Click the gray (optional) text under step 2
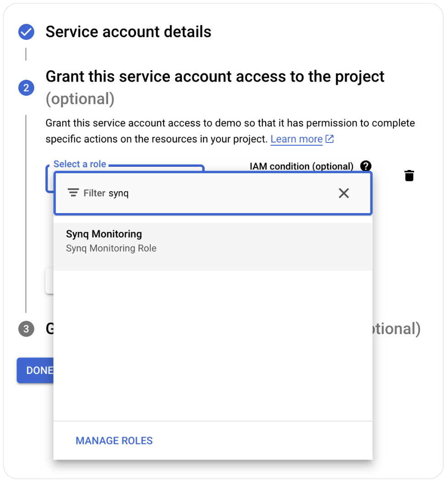 [80, 99]
